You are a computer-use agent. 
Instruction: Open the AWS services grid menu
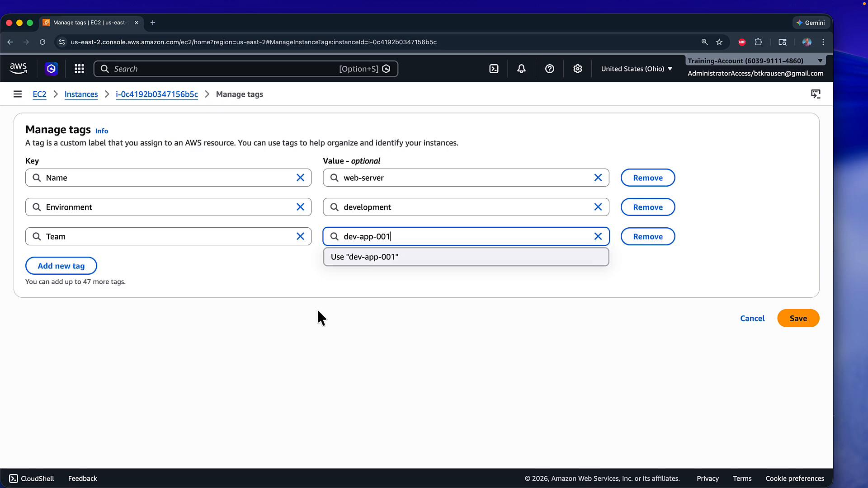(79, 69)
